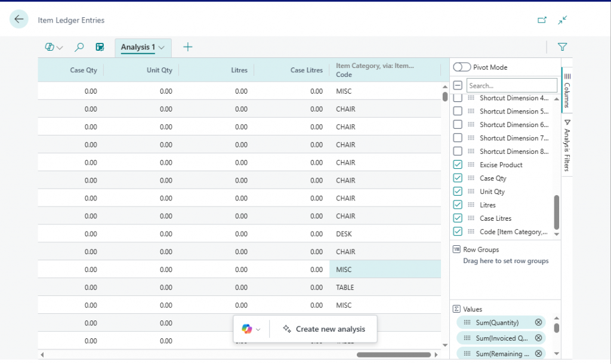This screenshot has width=611, height=364.
Task: Click the columns Search input field
Action: point(511,85)
